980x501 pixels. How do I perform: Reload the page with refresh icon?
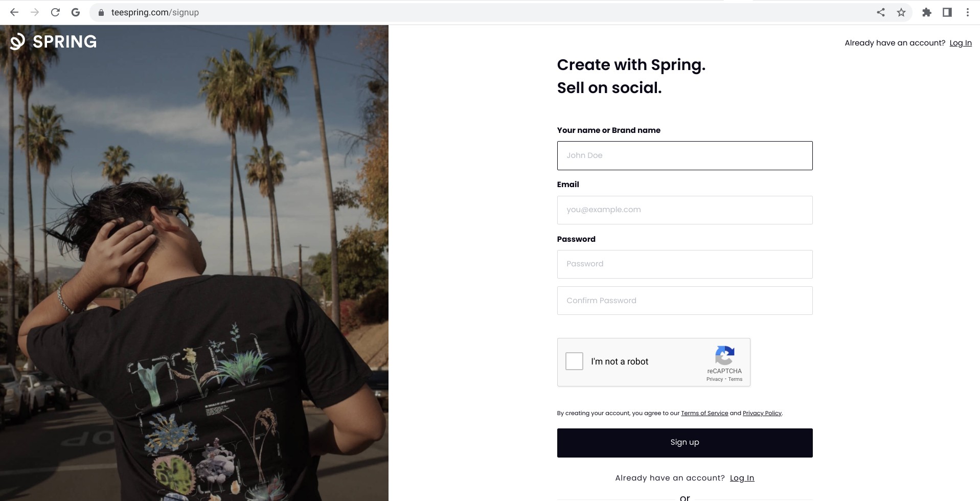(x=55, y=12)
